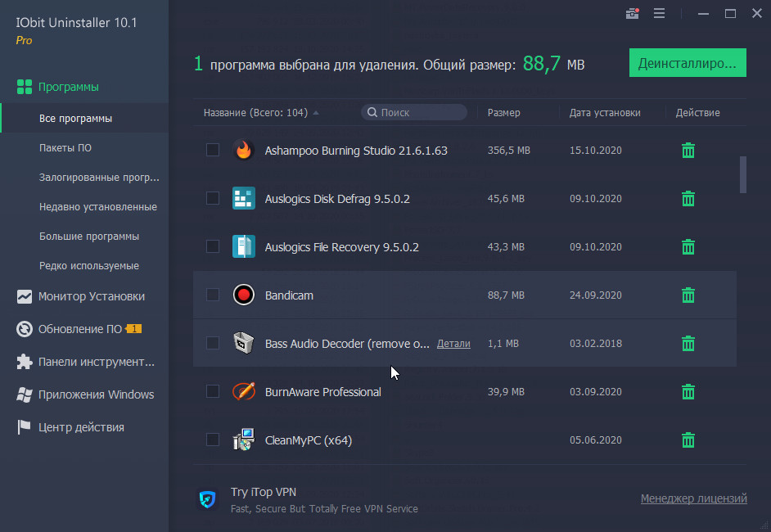Toggle the Bandicam checkbox
This screenshot has width=771, height=532.
(213, 295)
